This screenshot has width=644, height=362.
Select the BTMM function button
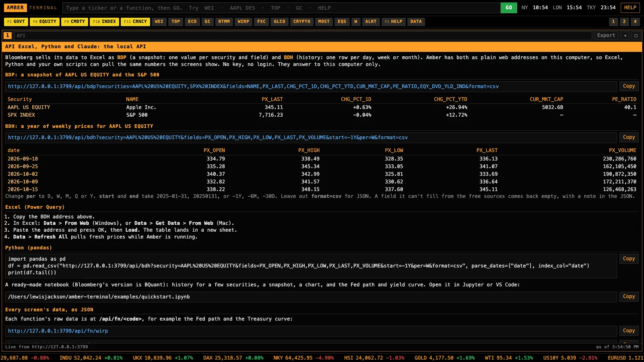[x=224, y=22]
